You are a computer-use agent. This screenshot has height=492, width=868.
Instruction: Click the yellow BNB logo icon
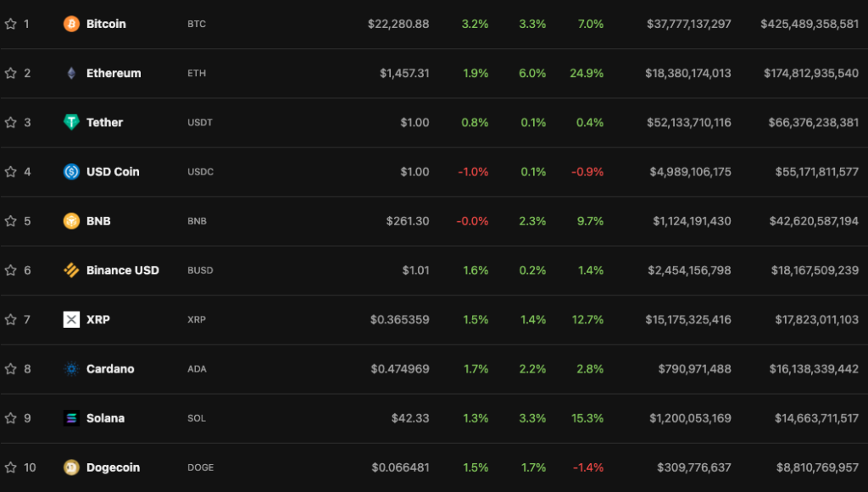72,221
